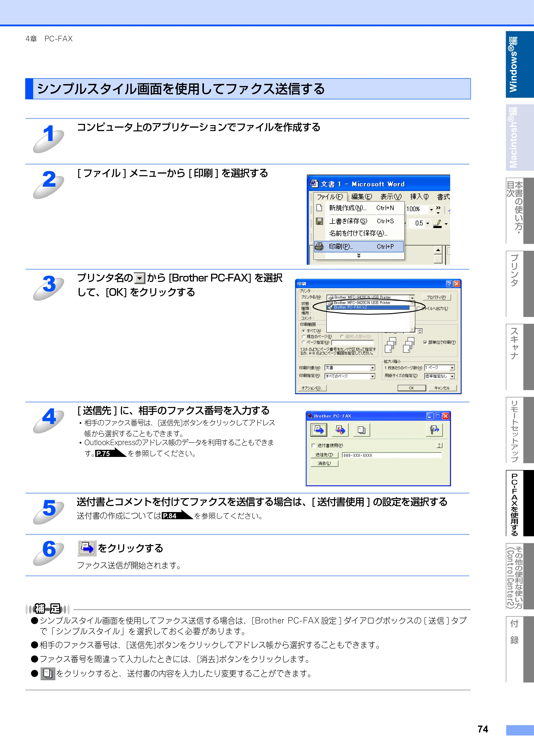This screenshot has width=534, height=756.
Task: Click the black line color swatch in Word toolbar
Action: [437, 227]
